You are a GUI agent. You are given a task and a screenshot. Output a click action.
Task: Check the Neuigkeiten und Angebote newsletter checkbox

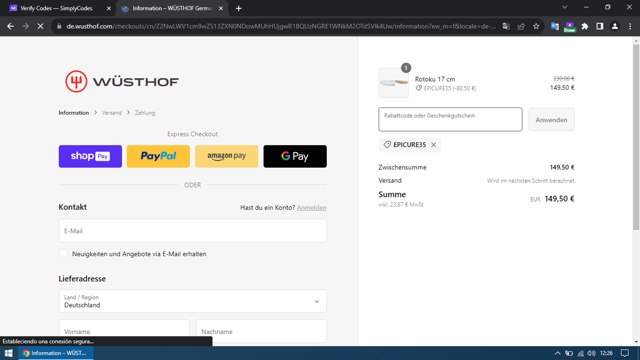(63, 253)
